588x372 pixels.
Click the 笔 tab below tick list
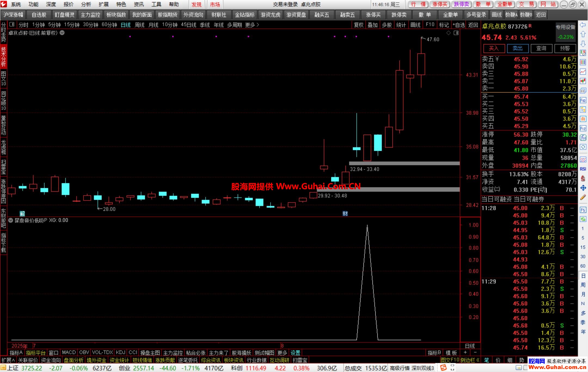[486, 360]
